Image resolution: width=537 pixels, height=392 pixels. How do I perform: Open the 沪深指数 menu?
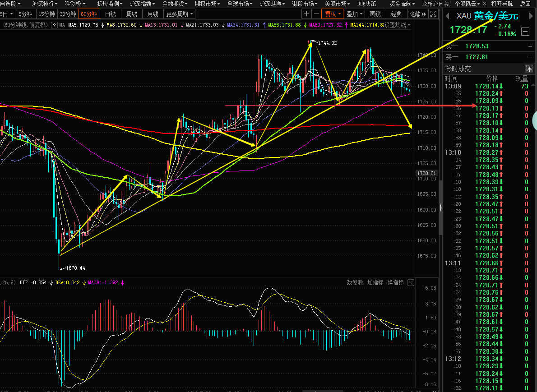[142, 4]
